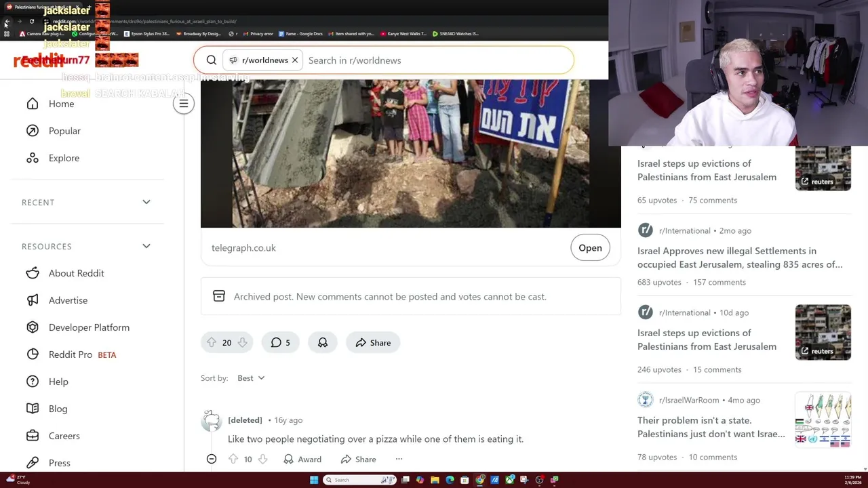This screenshot has width=868, height=488.
Task: Open Israel Approves new illegal Settlements post
Action: [x=740, y=258]
